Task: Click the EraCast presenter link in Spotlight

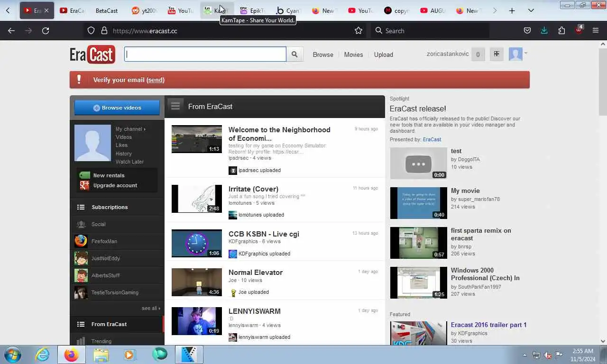Action: pyautogui.click(x=432, y=139)
